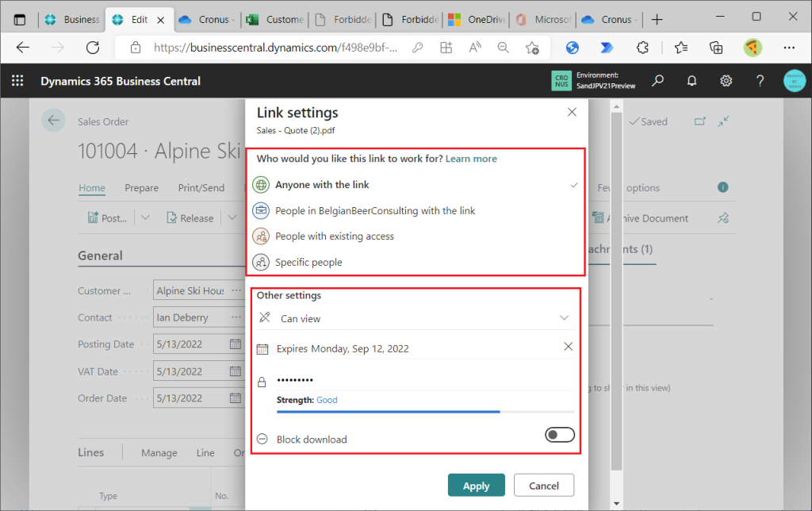Open the Line menu in Lines section
Viewport: 812px width, 511px height.
(x=205, y=453)
